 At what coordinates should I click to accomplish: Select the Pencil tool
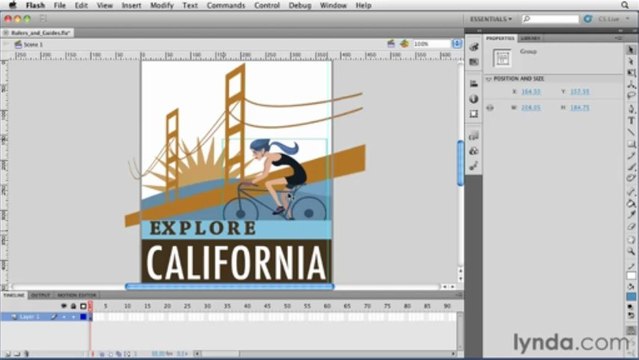point(631,155)
